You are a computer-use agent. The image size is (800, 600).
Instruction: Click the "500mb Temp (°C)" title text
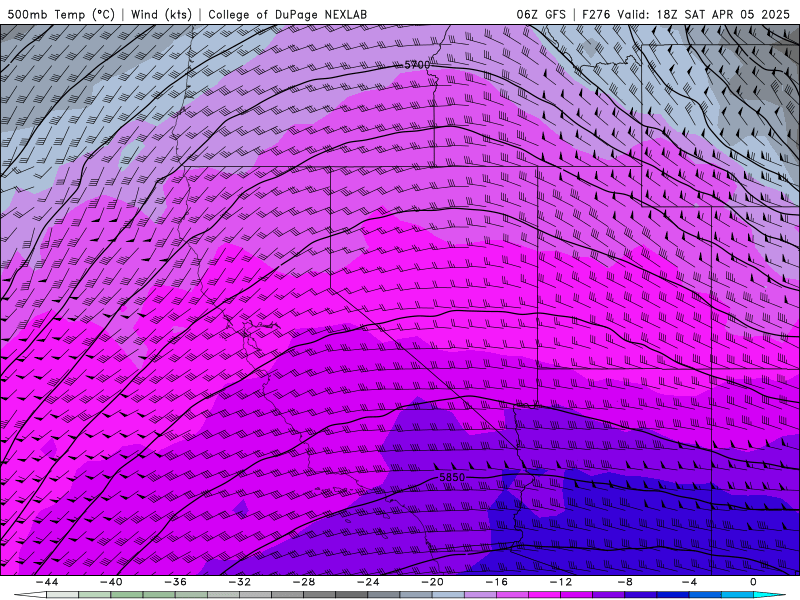point(61,15)
